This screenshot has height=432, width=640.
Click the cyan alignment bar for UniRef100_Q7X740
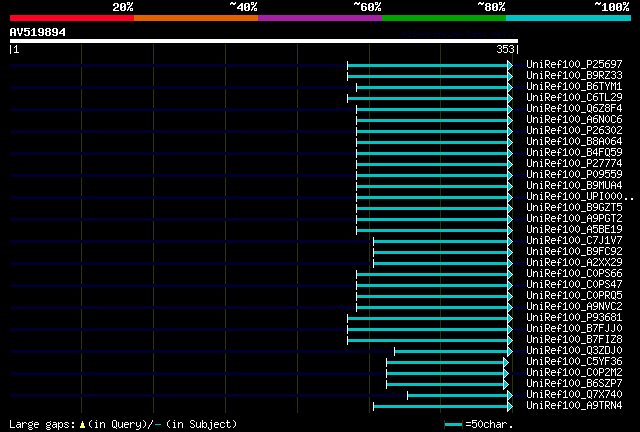[x=460, y=396]
